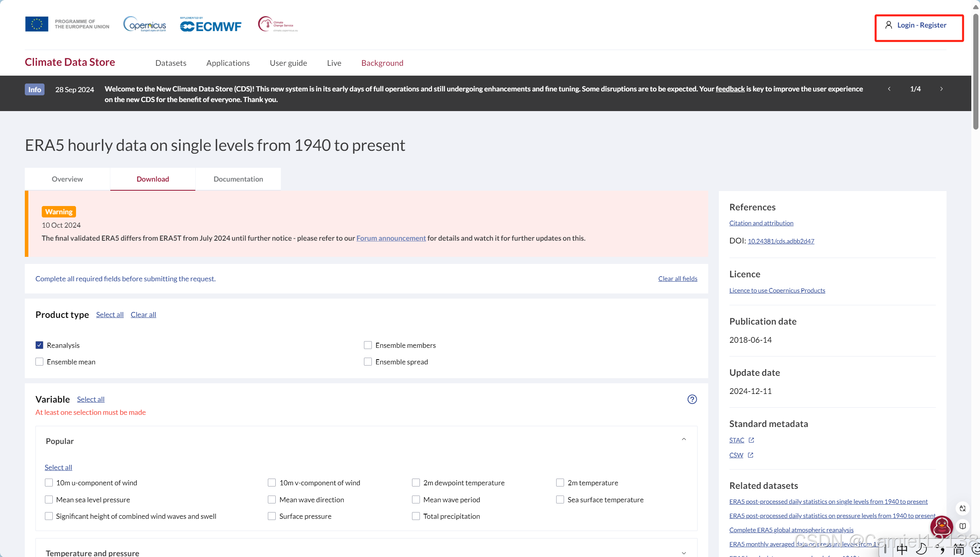Open CSW external link icon

750,455
